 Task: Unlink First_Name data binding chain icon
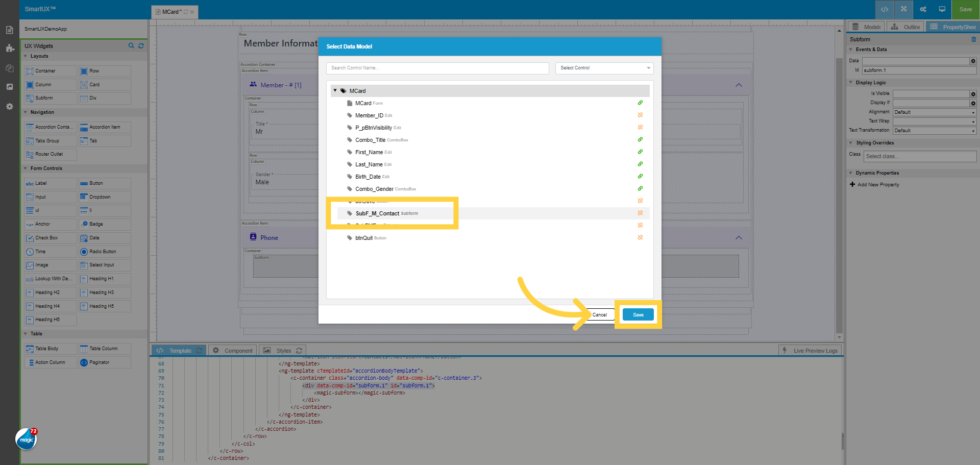click(640, 152)
